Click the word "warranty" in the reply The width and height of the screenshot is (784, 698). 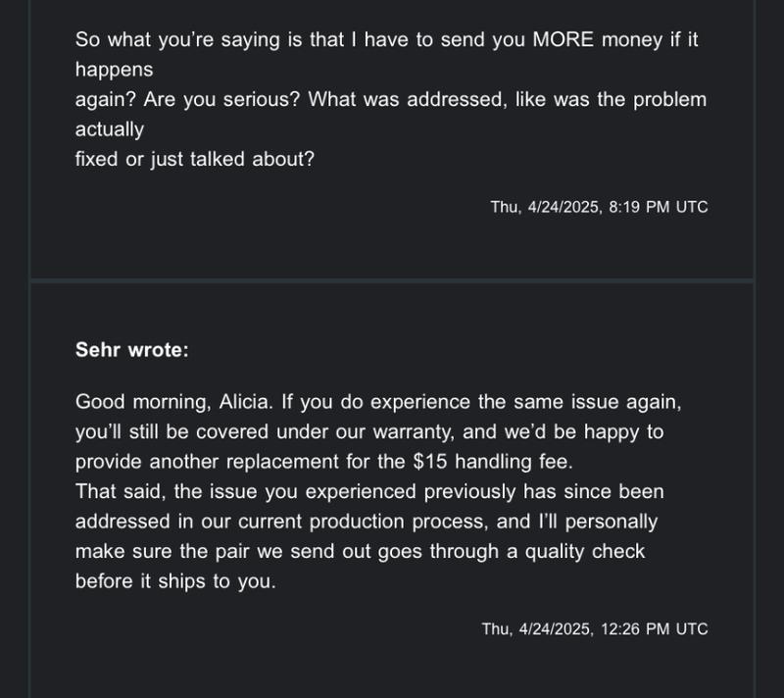(457, 432)
